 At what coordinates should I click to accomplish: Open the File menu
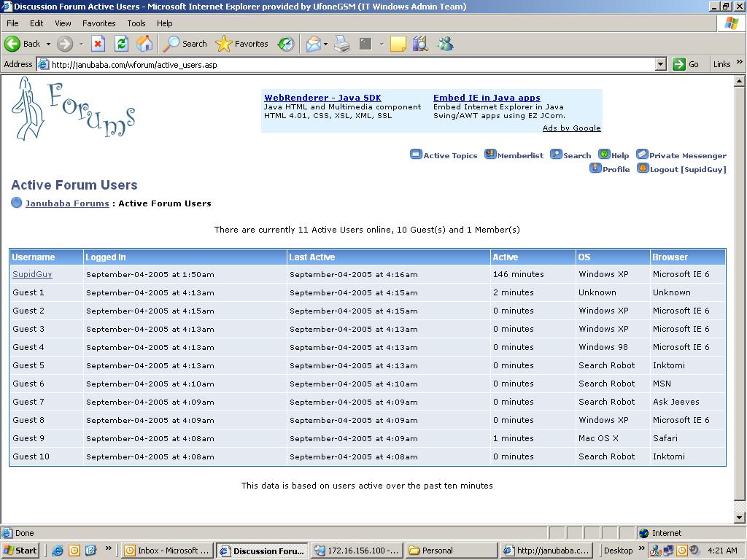click(12, 23)
